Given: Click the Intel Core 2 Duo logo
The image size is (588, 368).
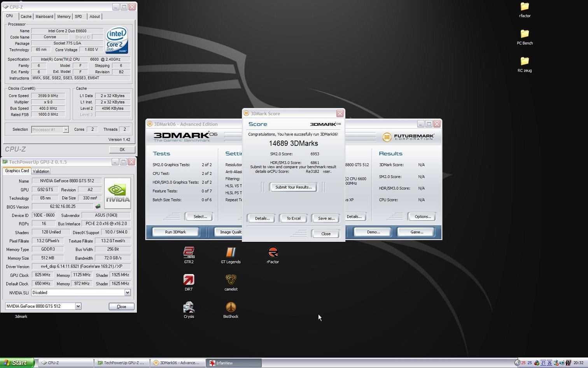Looking at the screenshot, I should coord(117,40).
